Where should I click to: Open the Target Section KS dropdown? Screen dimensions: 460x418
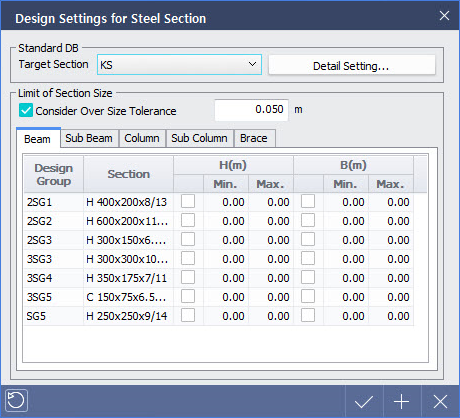[x=179, y=65]
